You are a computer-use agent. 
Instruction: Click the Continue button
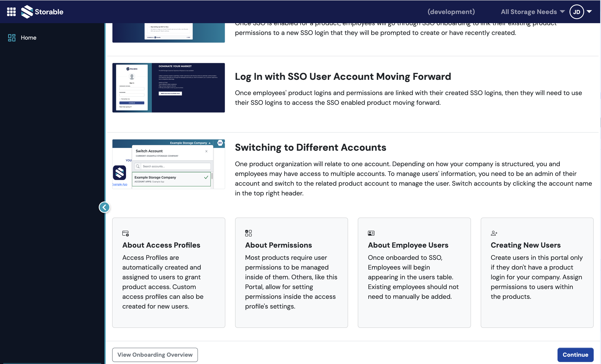click(575, 355)
